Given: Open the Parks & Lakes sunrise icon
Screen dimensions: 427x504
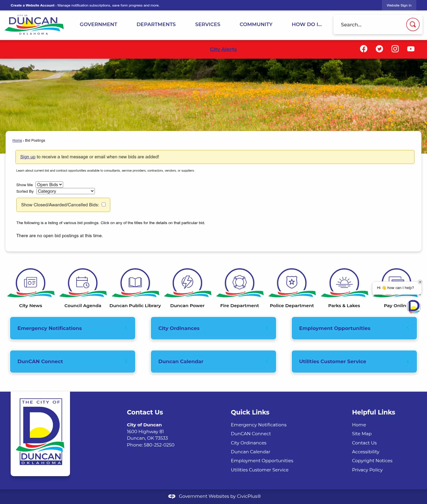Looking at the screenshot, I should 344,283.
